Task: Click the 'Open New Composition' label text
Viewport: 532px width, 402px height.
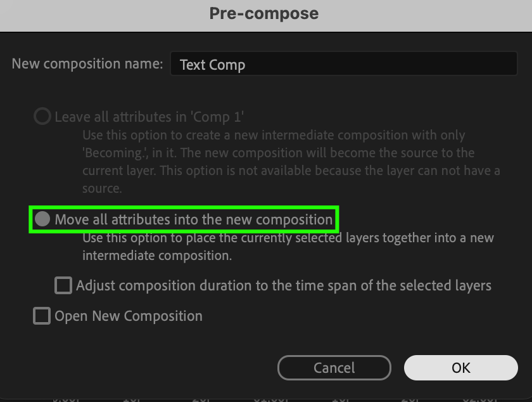Action: (129, 316)
